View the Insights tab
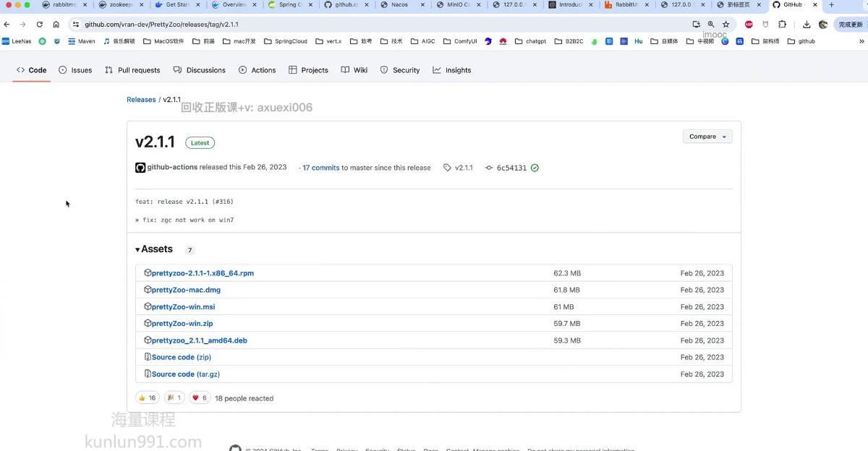868x451 pixels. pos(452,70)
